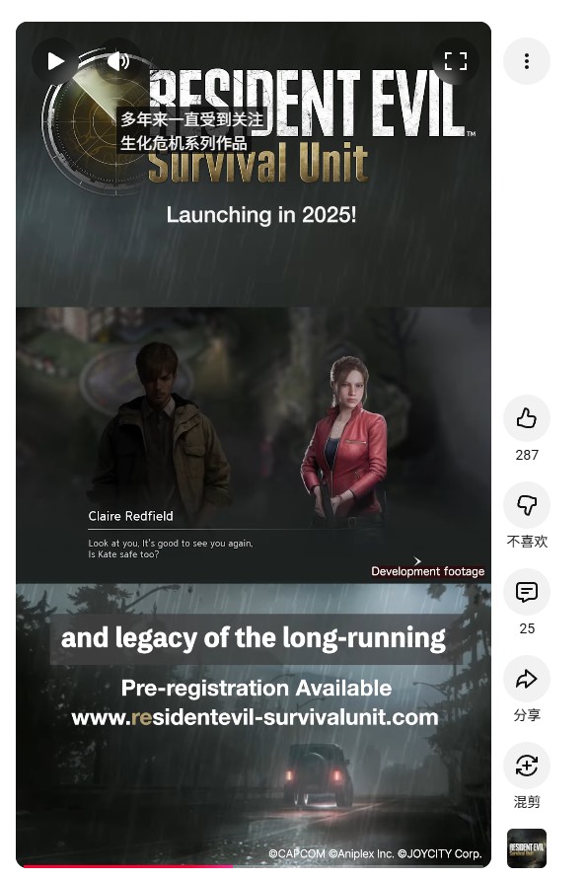588x878 pixels.
Task: Click the 不喜欢 label
Action: (527, 542)
